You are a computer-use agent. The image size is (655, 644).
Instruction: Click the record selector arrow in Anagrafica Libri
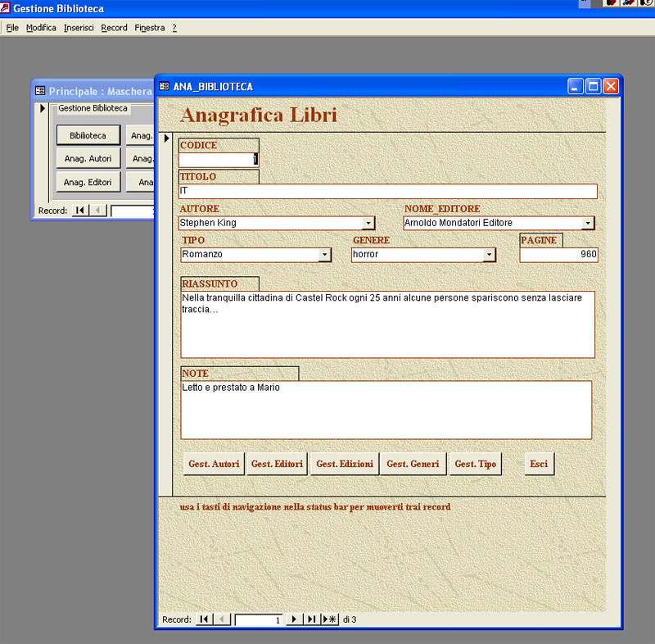(166, 138)
